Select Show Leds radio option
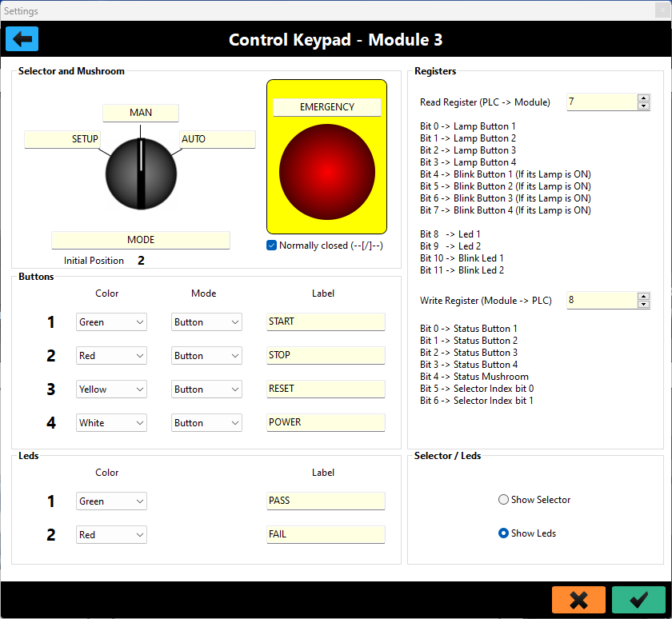The image size is (672, 619). coord(503,533)
